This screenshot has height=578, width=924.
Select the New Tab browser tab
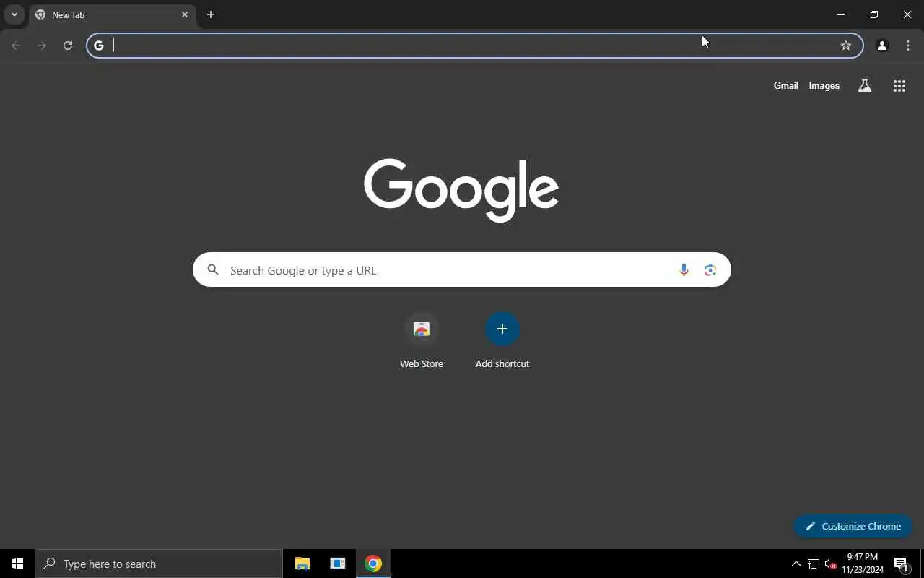coord(113,14)
